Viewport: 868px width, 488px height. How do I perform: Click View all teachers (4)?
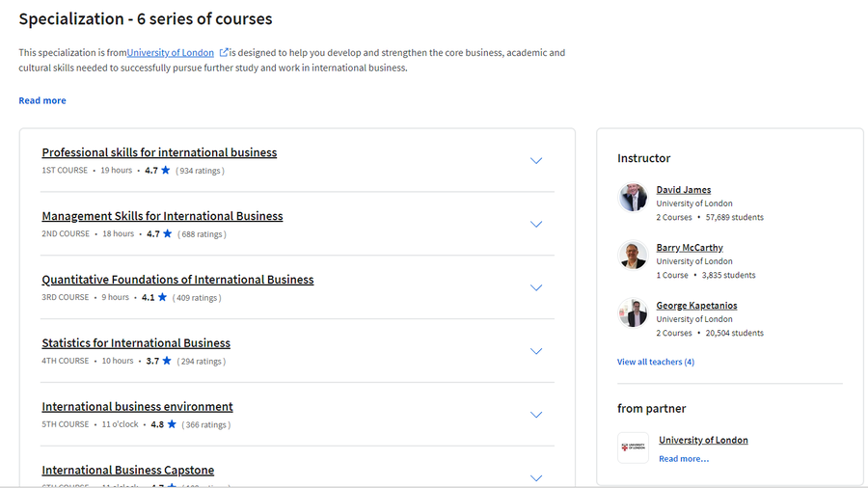click(x=656, y=362)
